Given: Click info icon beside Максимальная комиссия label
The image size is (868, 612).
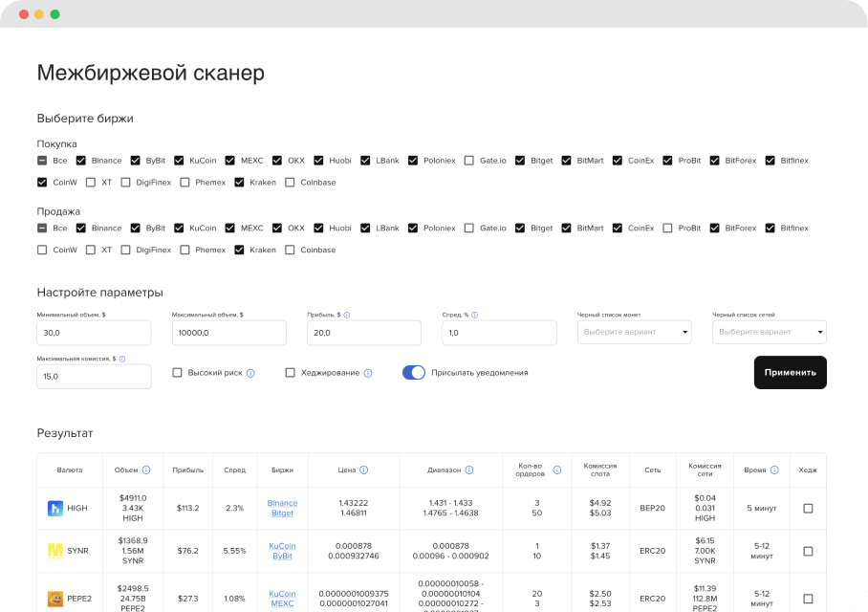Looking at the screenshot, I should [122, 359].
